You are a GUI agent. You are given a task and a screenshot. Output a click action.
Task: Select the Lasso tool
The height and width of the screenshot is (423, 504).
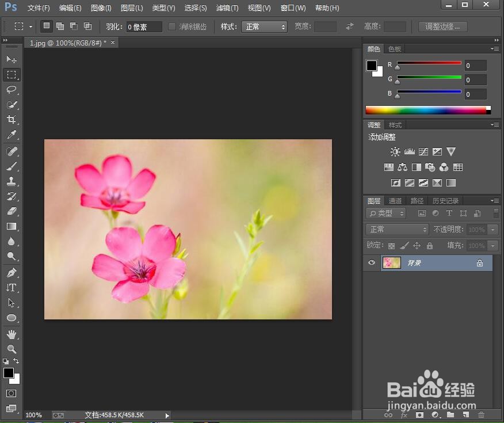[x=12, y=89]
